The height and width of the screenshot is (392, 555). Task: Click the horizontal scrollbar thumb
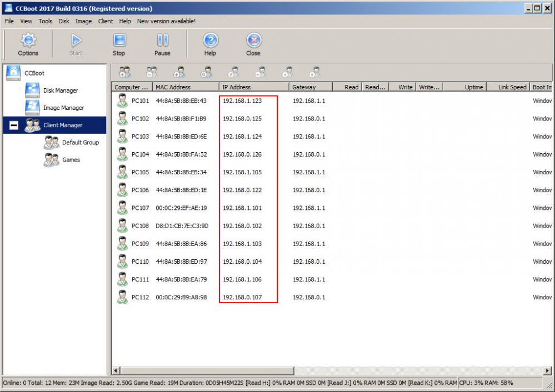coord(207,370)
